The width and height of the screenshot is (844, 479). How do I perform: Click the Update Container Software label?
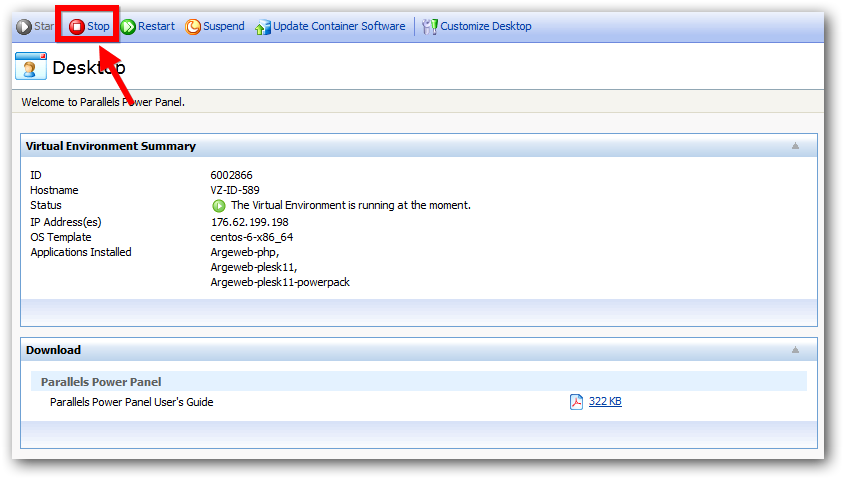(339, 26)
